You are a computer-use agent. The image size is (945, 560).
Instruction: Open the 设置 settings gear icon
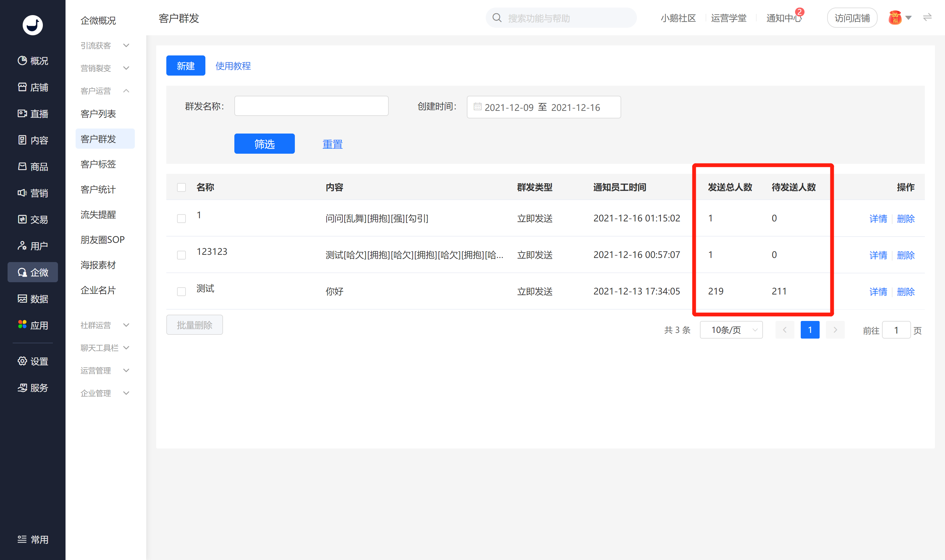click(22, 361)
